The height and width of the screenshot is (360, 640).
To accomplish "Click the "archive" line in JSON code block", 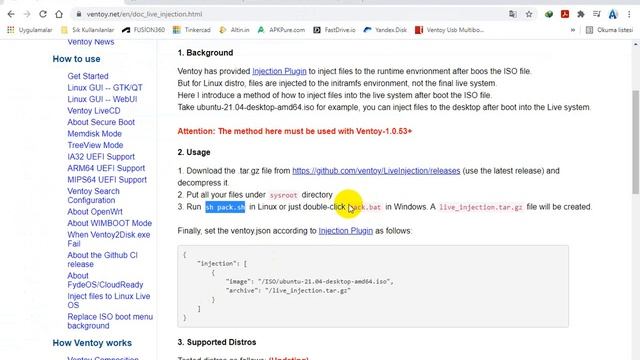I will 288,291.
